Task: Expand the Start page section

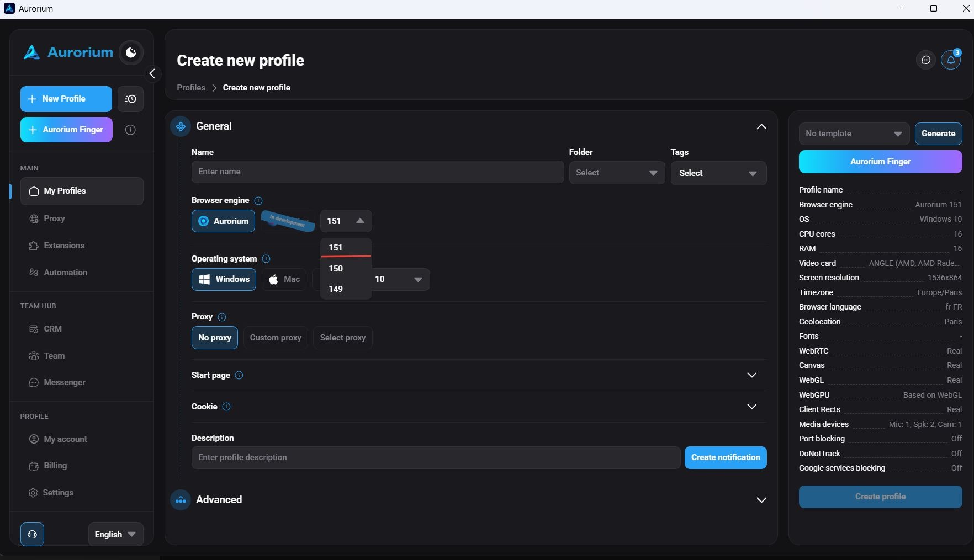Action: (751, 375)
